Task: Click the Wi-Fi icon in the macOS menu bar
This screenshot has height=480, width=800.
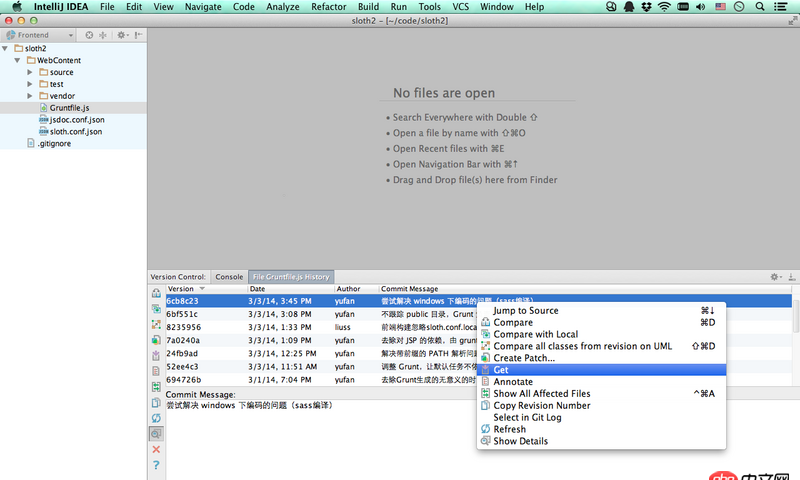Action: coord(664,7)
